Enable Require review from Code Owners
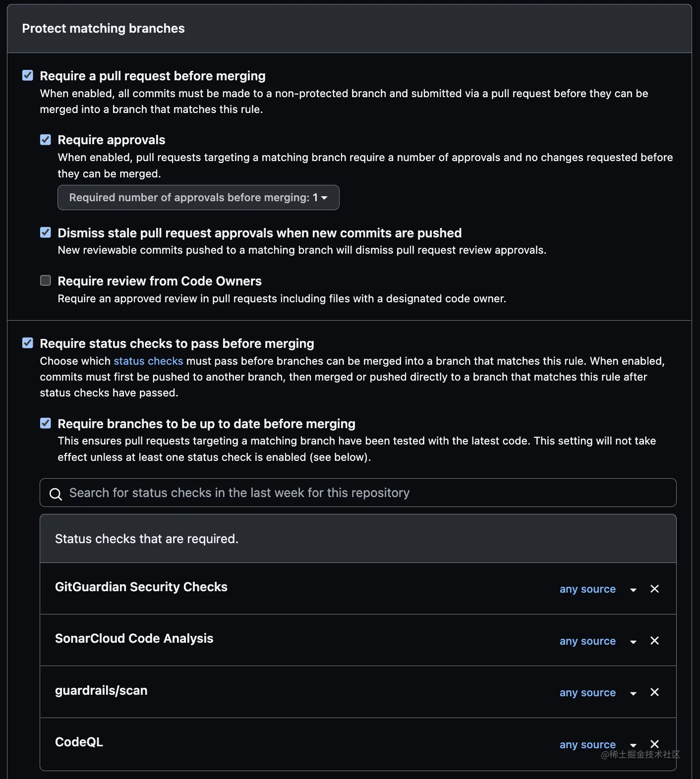 click(x=46, y=280)
